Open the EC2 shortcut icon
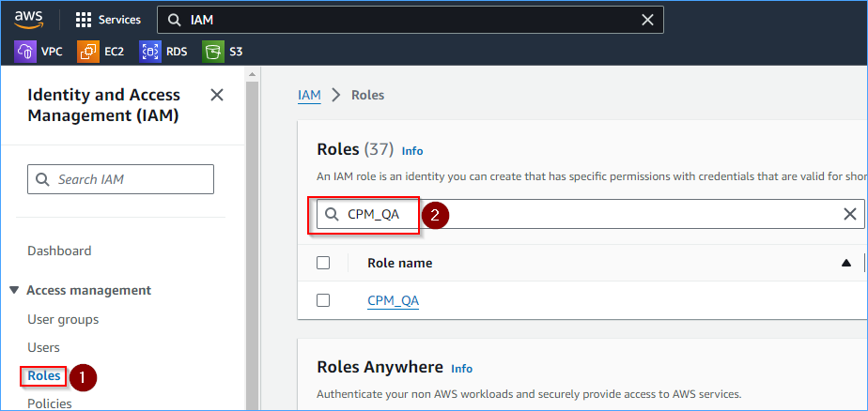The image size is (868, 411). tap(88, 52)
